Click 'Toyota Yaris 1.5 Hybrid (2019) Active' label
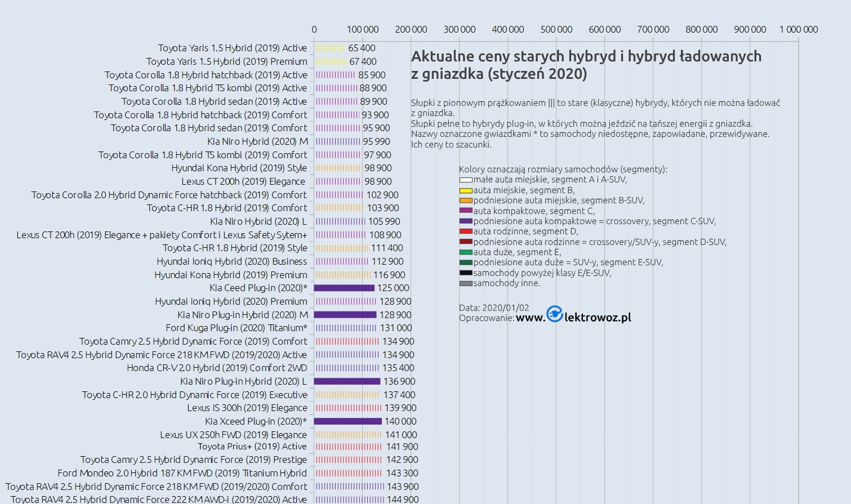The width and height of the screenshot is (851, 504). coord(232,48)
